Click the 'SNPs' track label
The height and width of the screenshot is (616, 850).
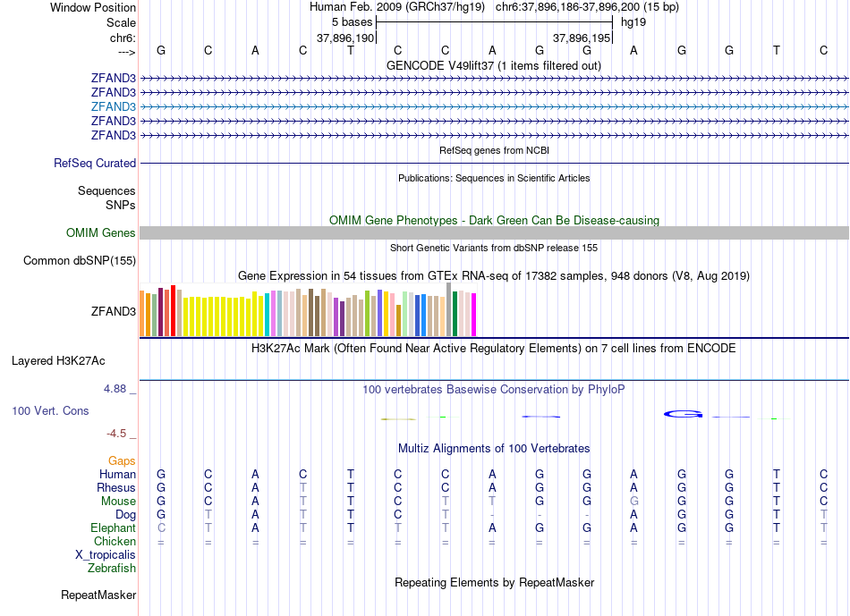(121, 205)
